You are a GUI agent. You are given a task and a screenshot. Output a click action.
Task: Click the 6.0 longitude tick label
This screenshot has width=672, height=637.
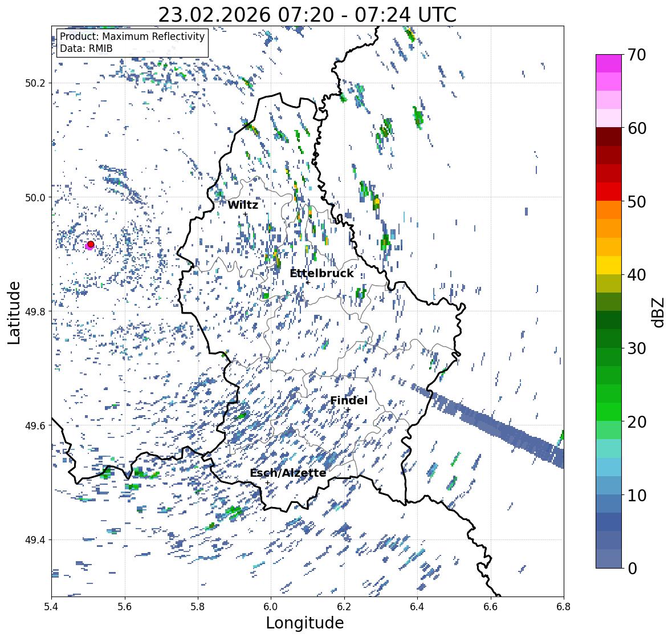[x=271, y=607]
